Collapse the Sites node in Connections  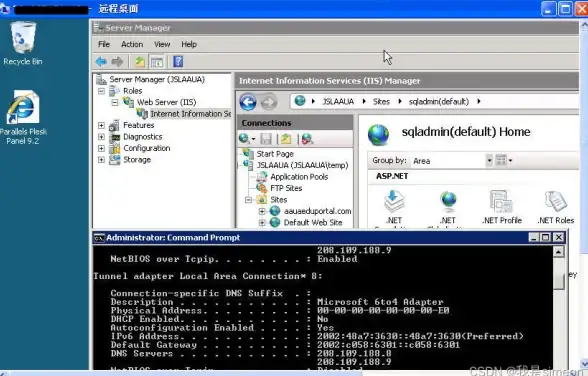pos(248,200)
